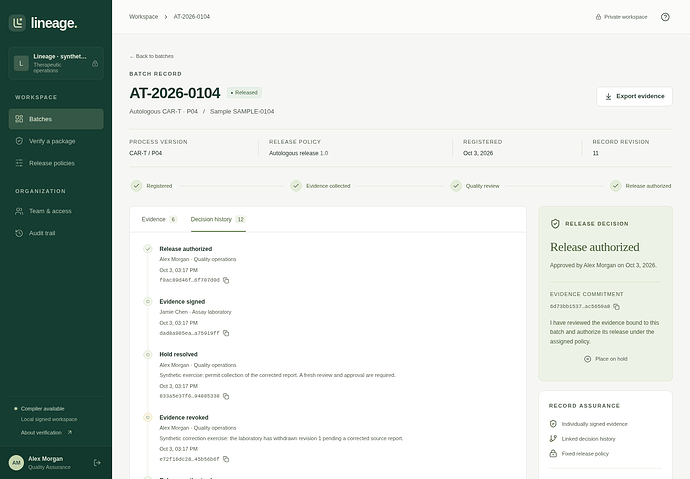Go Back to batches

click(151, 56)
